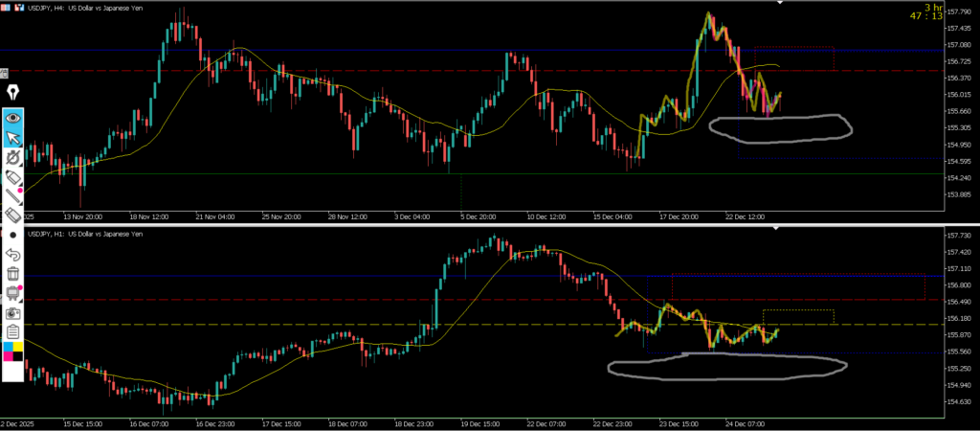The height and width of the screenshot is (431, 980).
Task: Click the '22 Dec 12:00' time label
Action: 746,216
